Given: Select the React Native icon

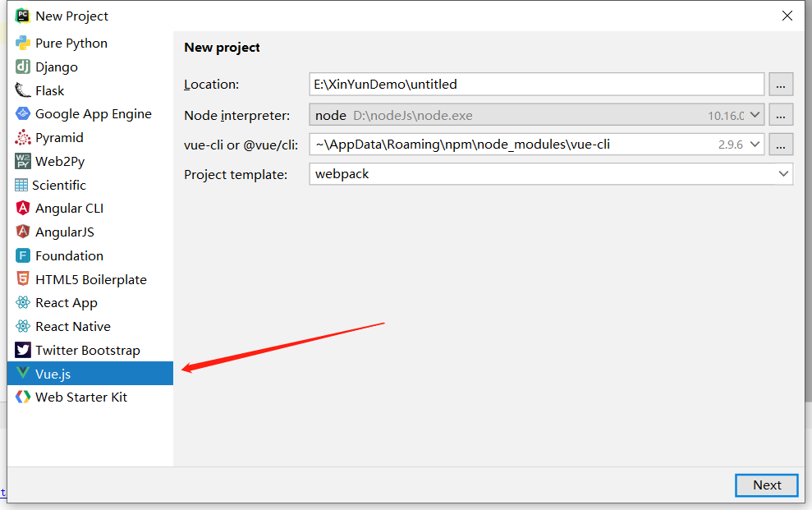Looking at the screenshot, I should coord(23,327).
